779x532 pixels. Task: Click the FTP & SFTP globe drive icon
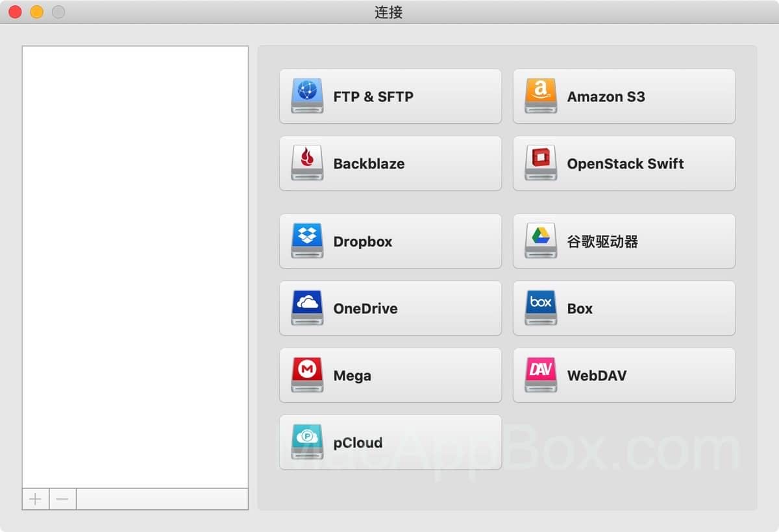click(x=307, y=96)
